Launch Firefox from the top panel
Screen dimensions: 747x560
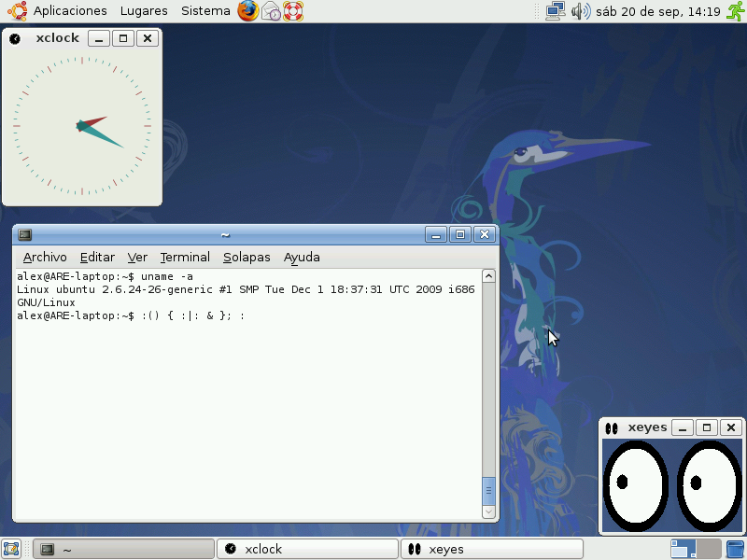point(247,11)
